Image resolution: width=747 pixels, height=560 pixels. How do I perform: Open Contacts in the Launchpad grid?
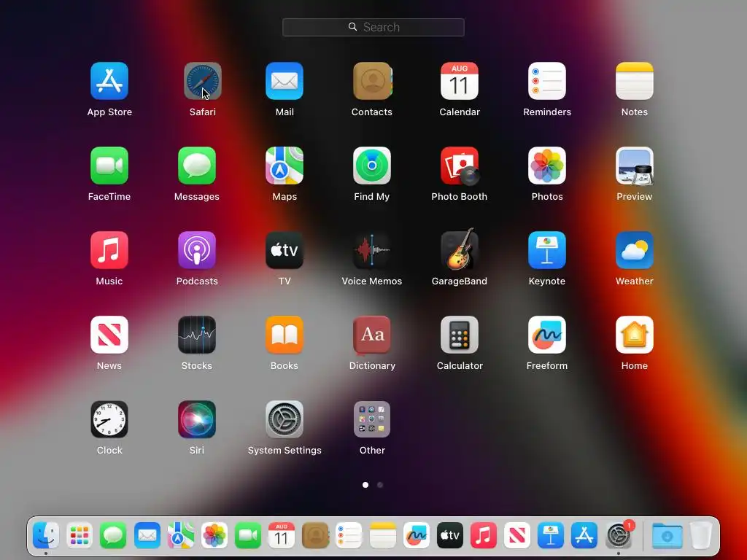[x=372, y=81]
